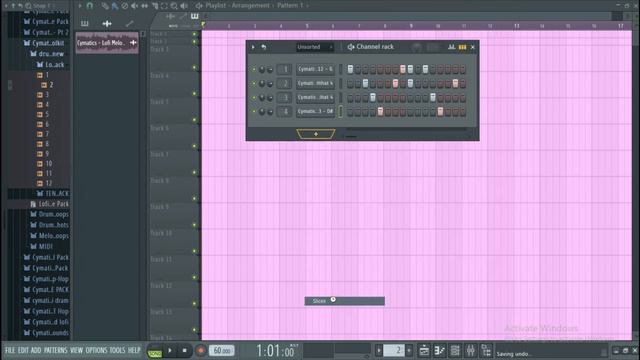Click the 60.000 tempo field
This screenshot has width=640, height=360.
pyautogui.click(x=222, y=350)
